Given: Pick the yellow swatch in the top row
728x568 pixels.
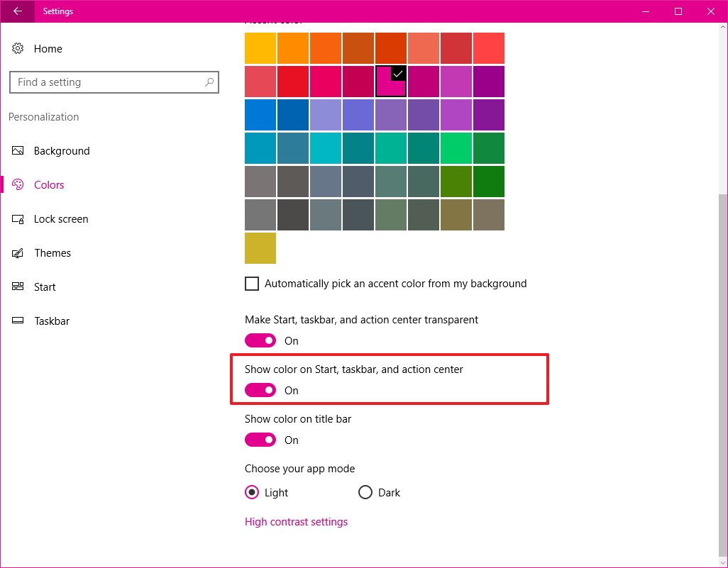Looking at the screenshot, I should click(x=260, y=48).
